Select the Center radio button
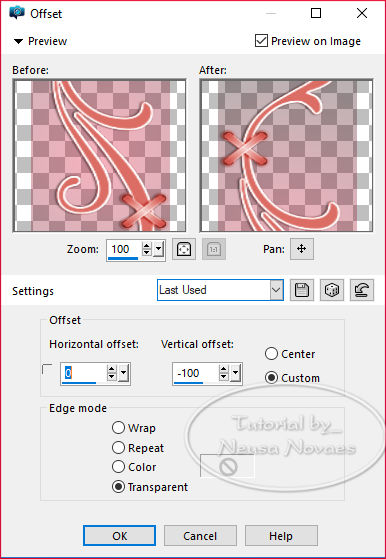Screen dimensions: 386x559 [271, 354]
